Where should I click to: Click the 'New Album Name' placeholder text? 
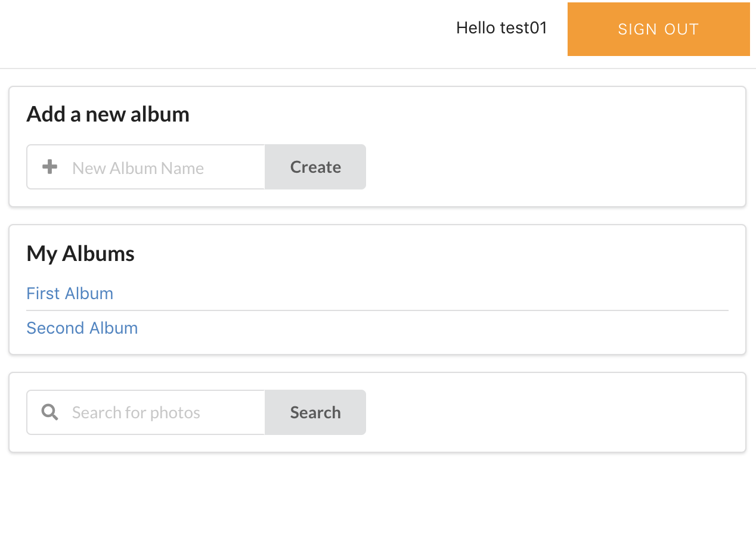point(138,168)
